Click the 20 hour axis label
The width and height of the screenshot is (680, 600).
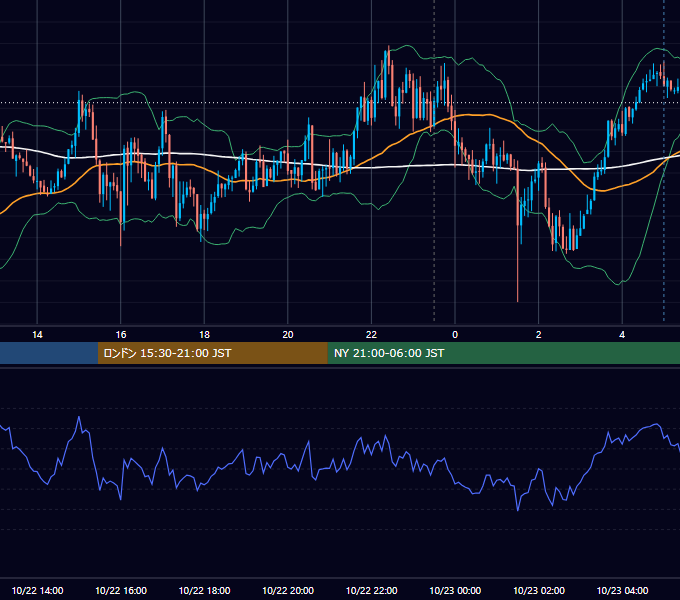click(288, 335)
